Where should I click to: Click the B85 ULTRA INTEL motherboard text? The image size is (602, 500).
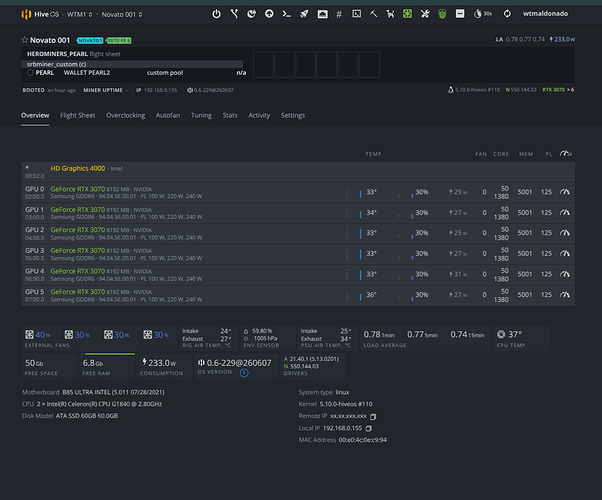tap(114, 392)
